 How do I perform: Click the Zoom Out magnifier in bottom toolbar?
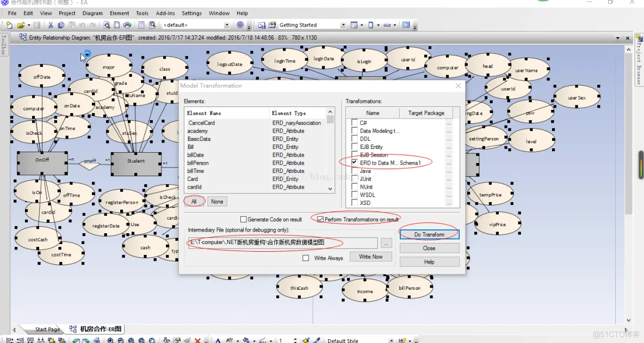(x=121, y=340)
